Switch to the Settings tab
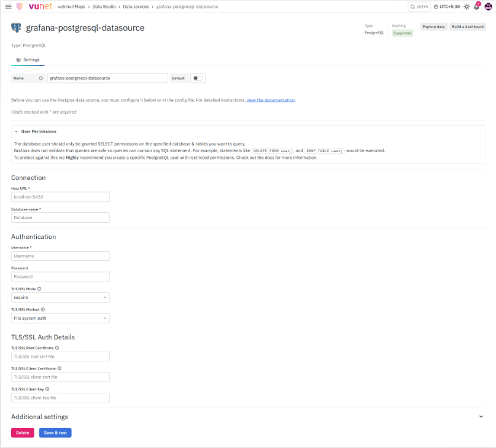 click(28, 60)
